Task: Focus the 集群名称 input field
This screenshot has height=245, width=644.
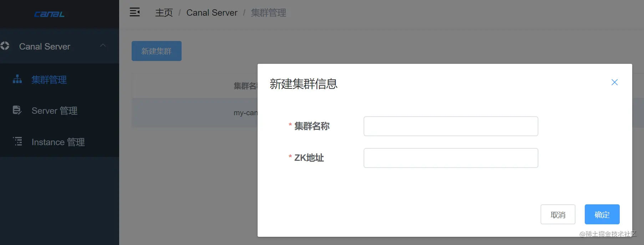Action: [x=451, y=126]
